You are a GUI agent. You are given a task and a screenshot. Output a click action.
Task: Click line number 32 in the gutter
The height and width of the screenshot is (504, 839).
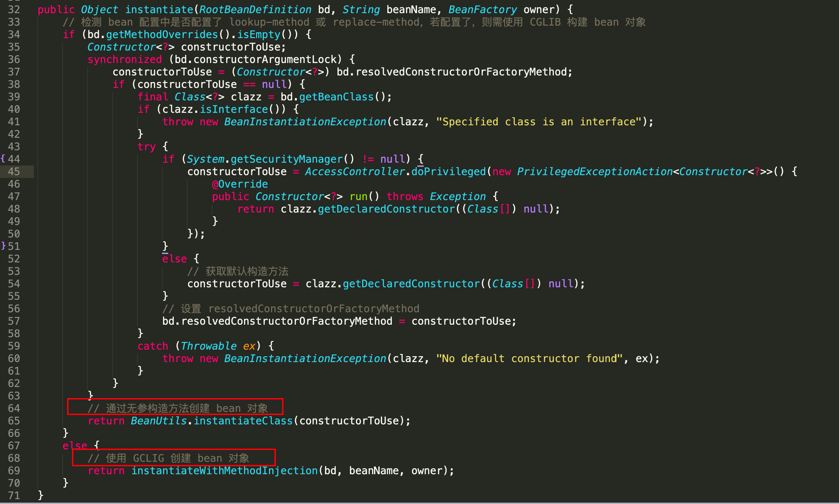[14, 9]
